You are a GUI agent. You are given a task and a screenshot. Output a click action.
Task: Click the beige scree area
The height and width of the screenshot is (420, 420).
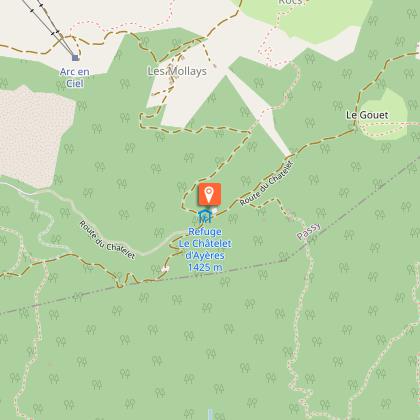click(33, 133)
